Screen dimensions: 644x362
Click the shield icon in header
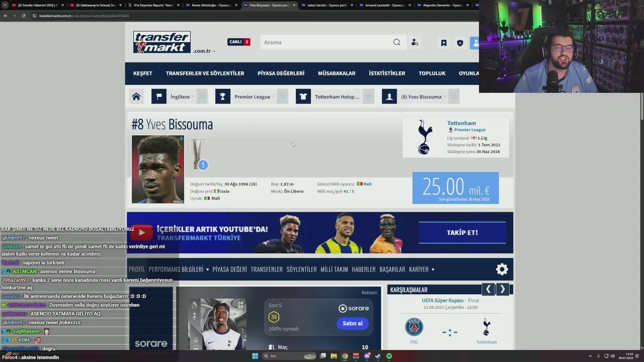[460, 43]
